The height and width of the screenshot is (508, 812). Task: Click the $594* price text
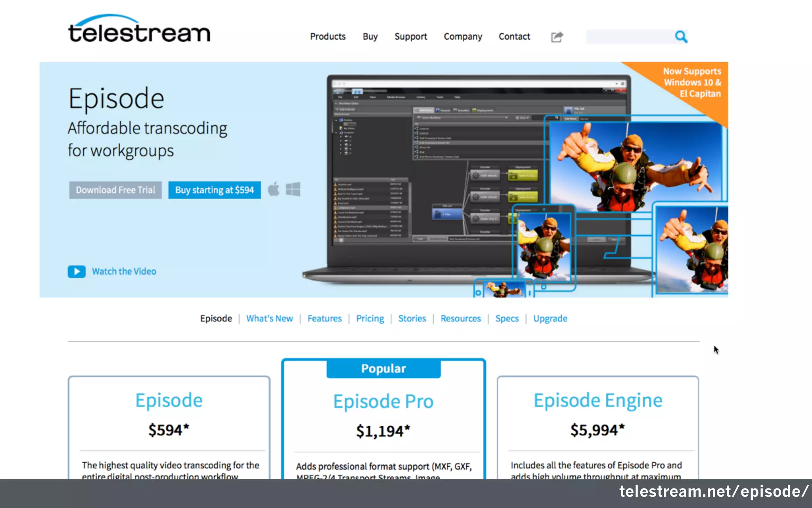(x=169, y=430)
